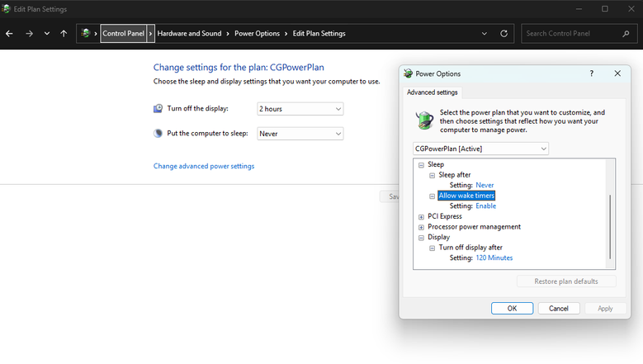643x364 pixels.
Task: Open the Put the computer to sleep dropdown
Action: 300,134
